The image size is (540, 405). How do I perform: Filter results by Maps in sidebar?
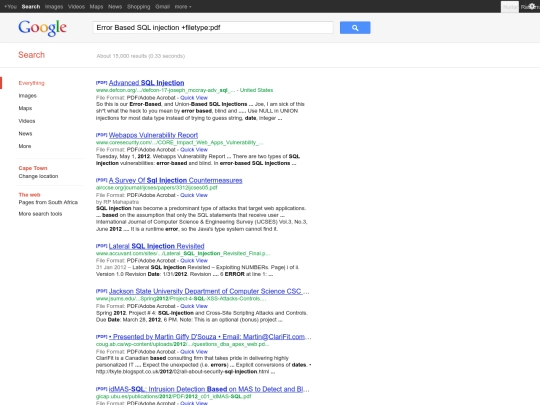click(x=25, y=108)
